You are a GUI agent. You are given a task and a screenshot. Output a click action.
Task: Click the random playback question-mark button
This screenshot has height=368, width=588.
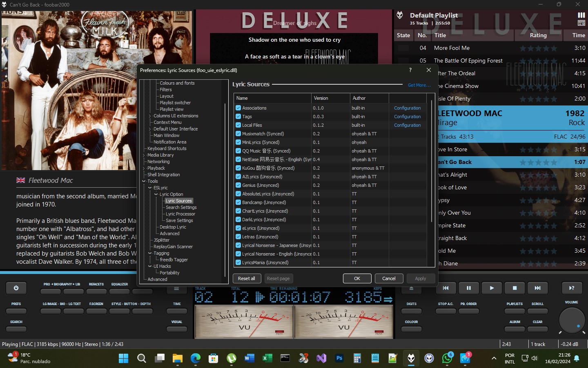tap(571, 288)
